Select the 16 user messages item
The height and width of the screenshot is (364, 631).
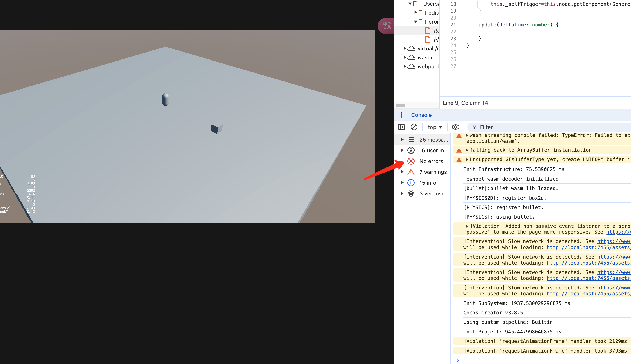point(433,151)
